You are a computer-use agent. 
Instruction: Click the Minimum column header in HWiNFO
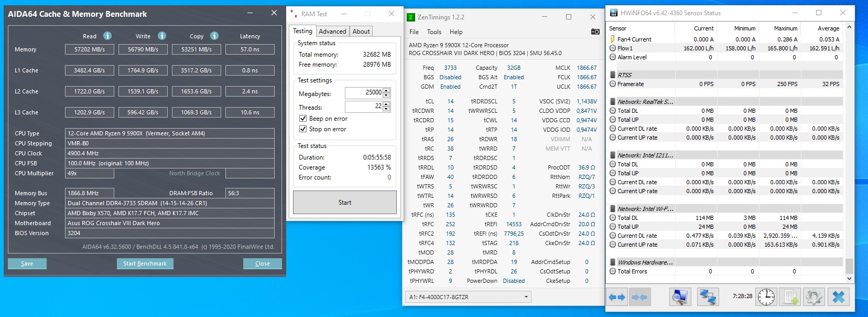point(738,28)
